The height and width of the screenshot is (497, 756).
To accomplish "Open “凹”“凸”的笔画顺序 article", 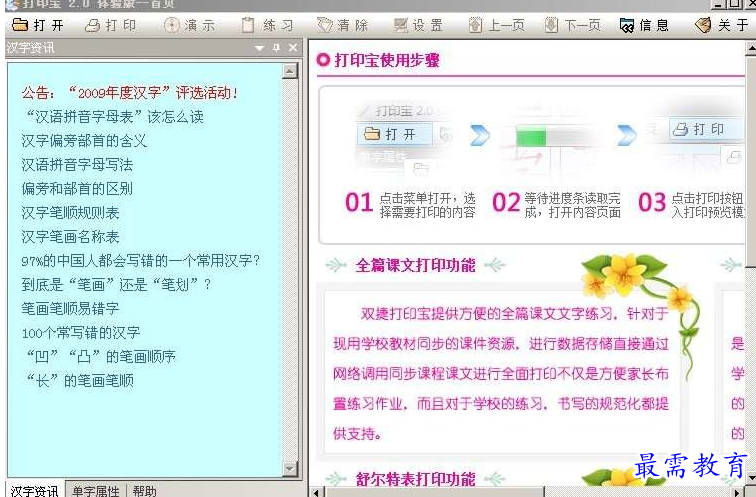I will tap(100, 357).
